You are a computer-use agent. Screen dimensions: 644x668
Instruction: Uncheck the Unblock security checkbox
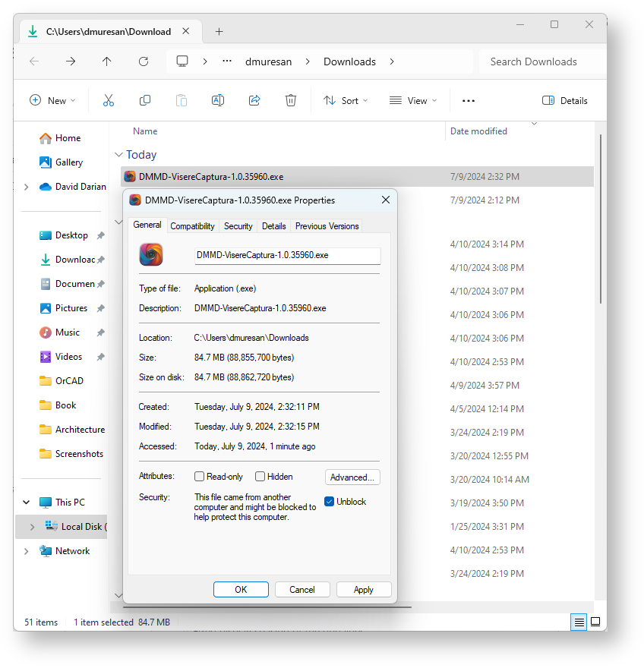click(x=330, y=502)
